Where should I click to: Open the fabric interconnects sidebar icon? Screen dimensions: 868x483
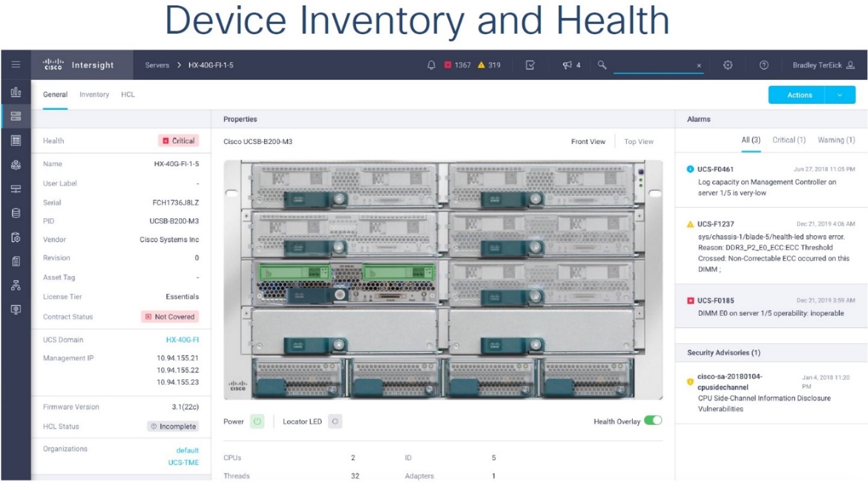click(x=16, y=189)
